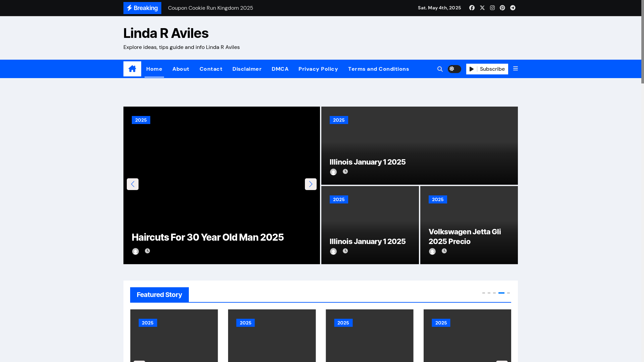Open Volkswagen Jetta Gli 2025 Precio article
644x362 pixels.
click(465, 237)
